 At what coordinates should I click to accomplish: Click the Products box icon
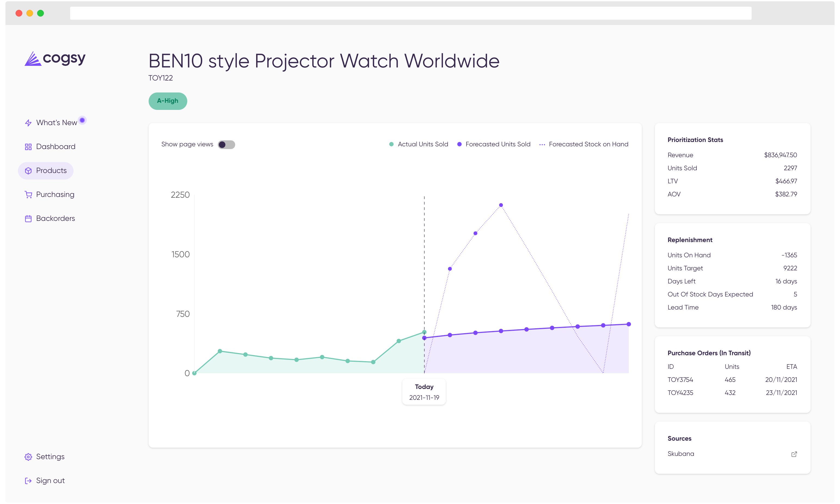coord(28,171)
